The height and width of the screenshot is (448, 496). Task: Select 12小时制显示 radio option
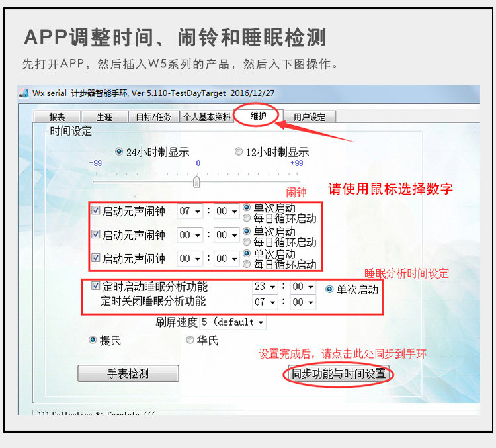(238, 152)
